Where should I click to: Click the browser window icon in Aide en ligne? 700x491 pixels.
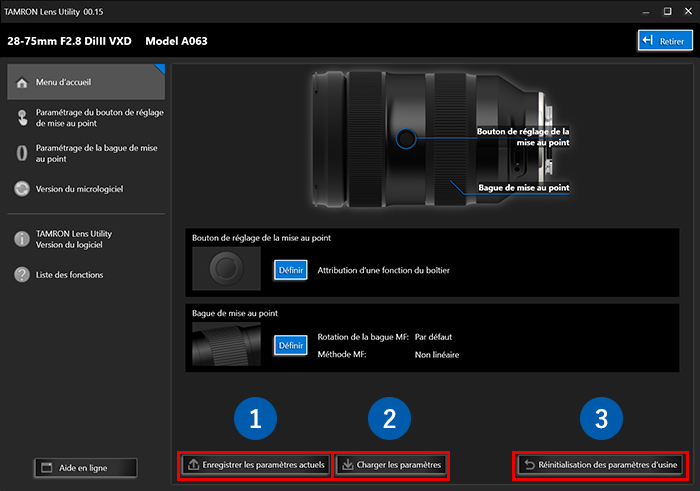[47, 468]
